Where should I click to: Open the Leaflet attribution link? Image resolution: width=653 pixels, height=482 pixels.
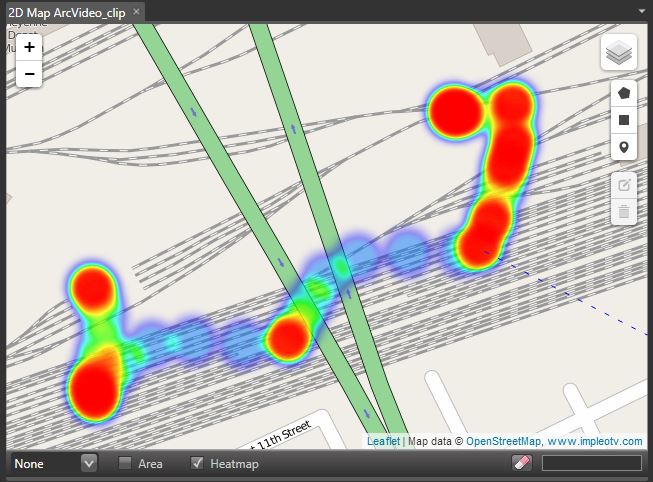[383, 441]
